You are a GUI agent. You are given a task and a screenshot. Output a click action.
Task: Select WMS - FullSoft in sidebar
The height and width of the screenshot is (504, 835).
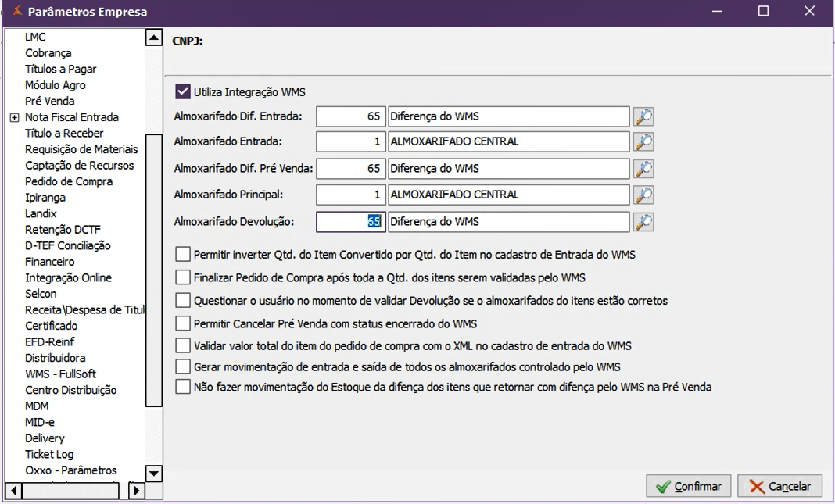60,374
